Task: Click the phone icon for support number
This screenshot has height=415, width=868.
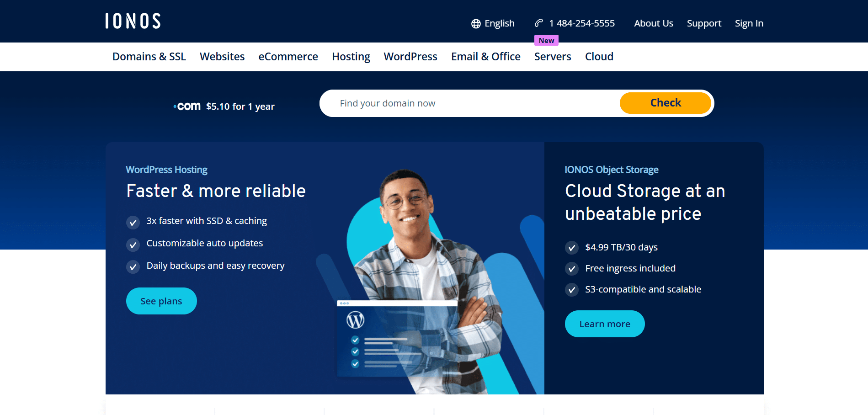Action: pos(538,23)
